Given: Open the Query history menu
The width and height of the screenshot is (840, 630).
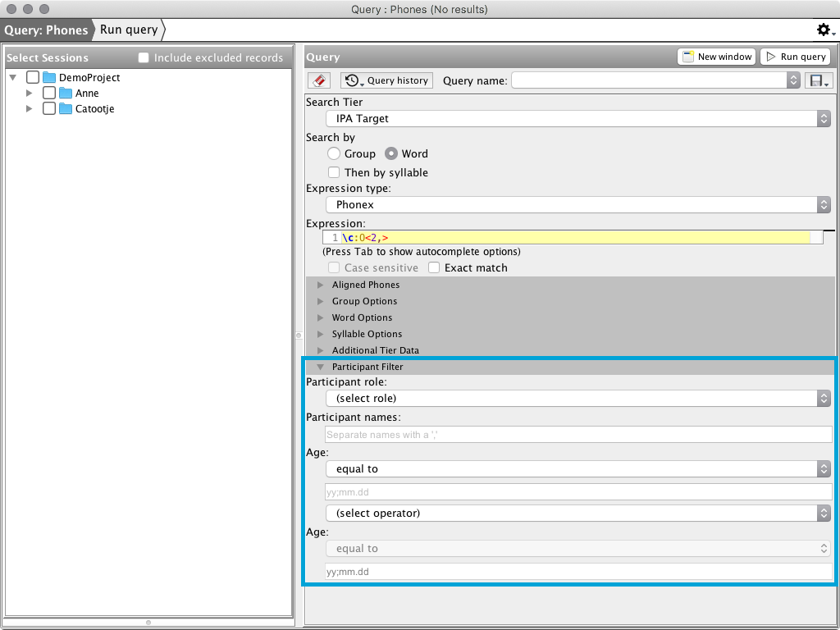Looking at the screenshot, I should (x=386, y=80).
